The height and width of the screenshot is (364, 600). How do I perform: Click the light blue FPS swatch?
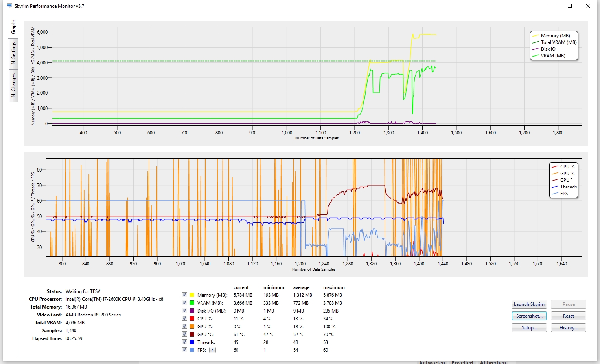coord(192,350)
